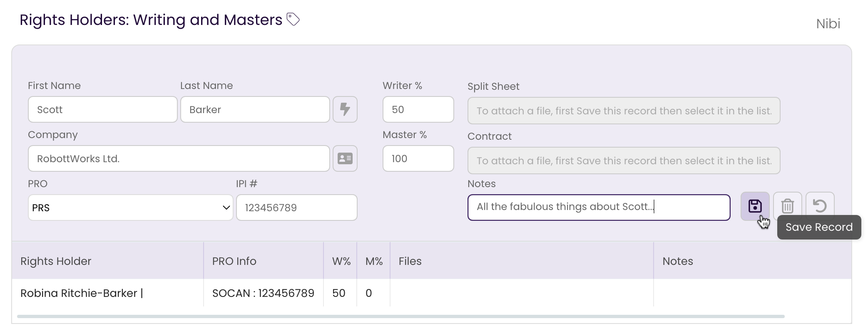Click the Master % field showing 100
868x336 pixels.
[x=418, y=158]
